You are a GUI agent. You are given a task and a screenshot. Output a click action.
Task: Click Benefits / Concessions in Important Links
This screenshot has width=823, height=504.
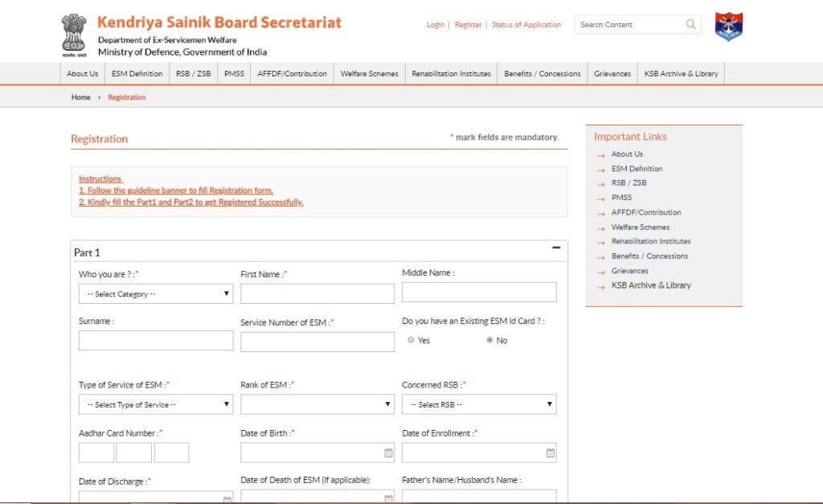point(649,256)
